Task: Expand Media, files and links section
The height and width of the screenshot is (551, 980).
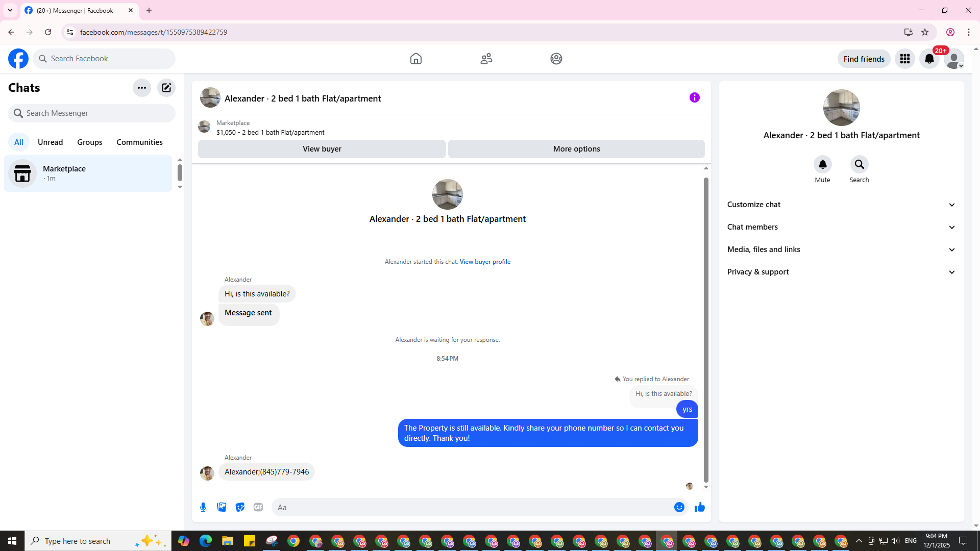Action: (x=842, y=249)
